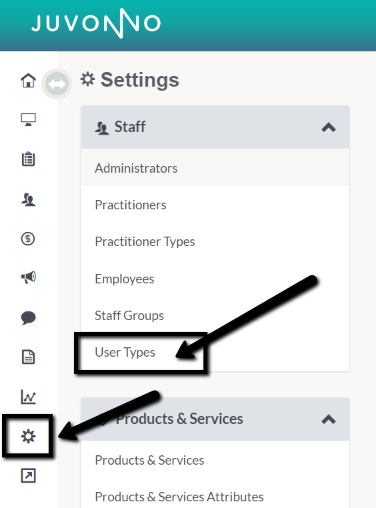This screenshot has width=376, height=508.
Task: Open the Home icon in sidebar
Action: (x=28, y=80)
